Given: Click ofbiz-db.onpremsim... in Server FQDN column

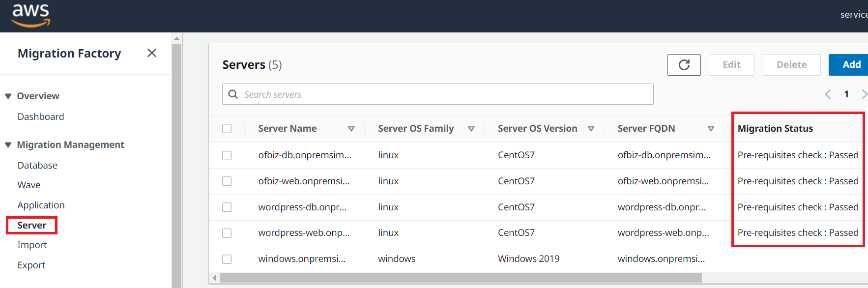Looking at the screenshot, I should click(665, 155).
